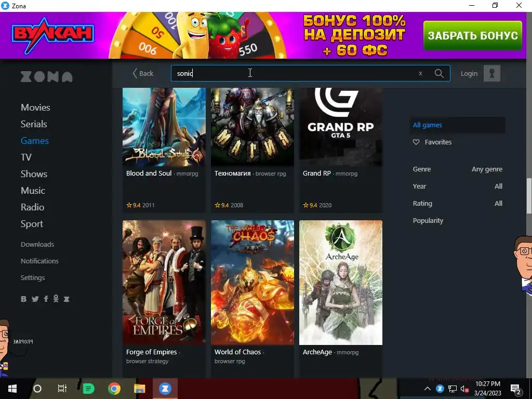
Task: Open the World of Chaos cover
Action: point(252,283)
